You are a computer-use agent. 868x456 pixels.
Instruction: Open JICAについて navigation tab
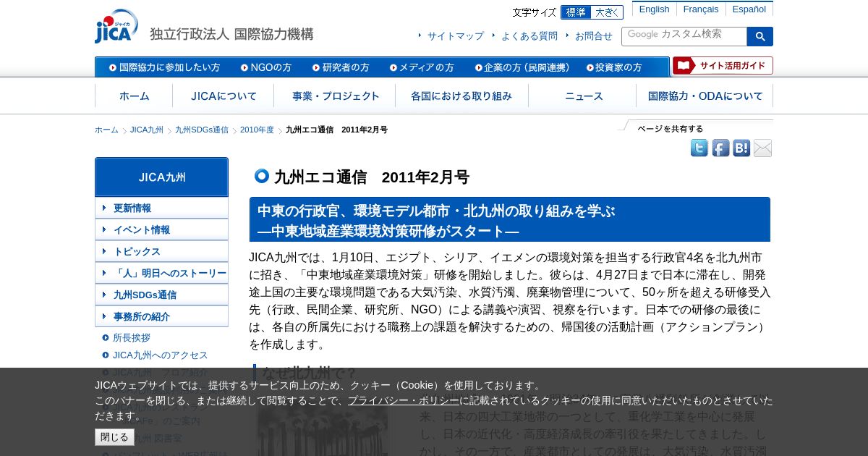[x=224, y=96]
